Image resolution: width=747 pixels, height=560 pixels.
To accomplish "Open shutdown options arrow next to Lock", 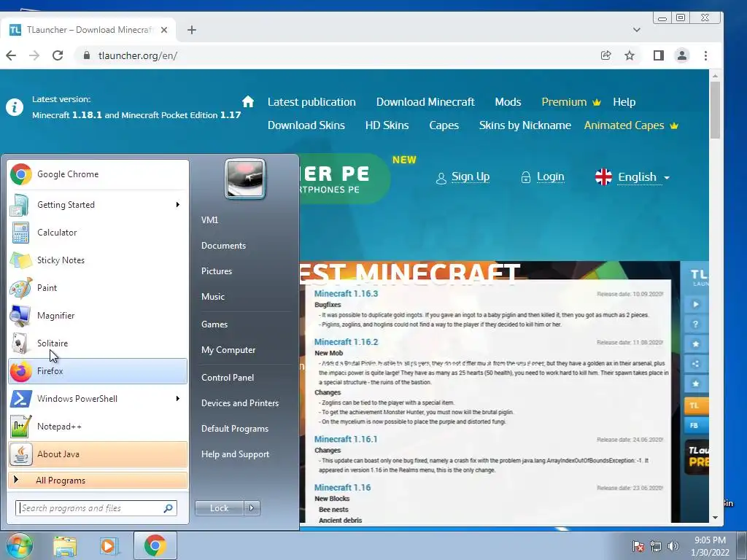I will point(252,508).
